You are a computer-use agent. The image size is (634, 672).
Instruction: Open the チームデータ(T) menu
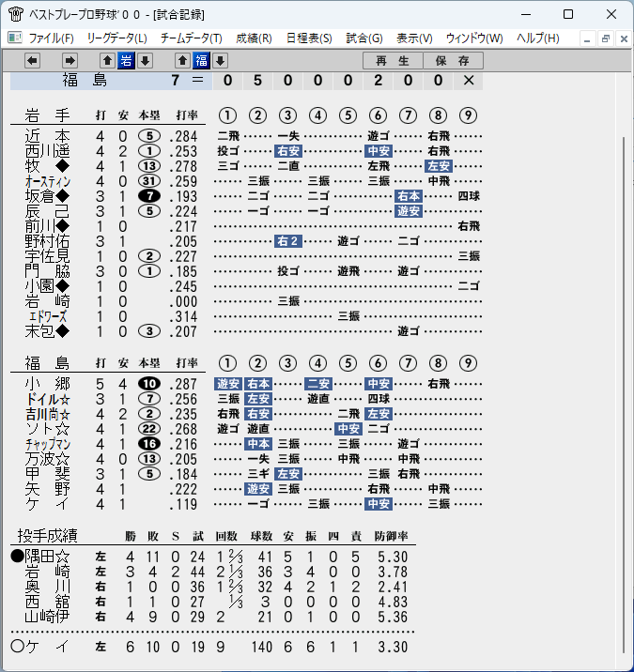(192, 38)
